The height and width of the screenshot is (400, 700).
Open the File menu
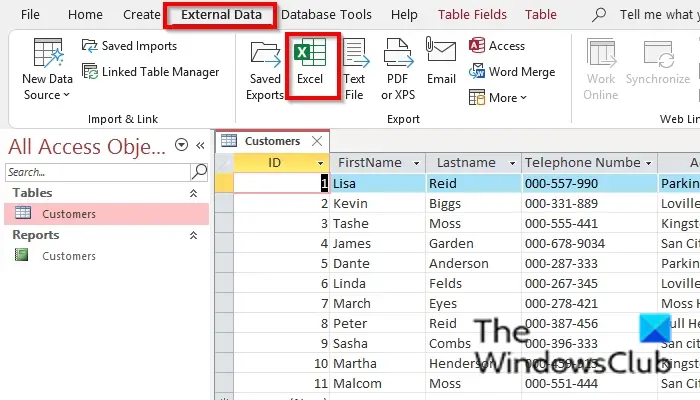coord(30,15)
